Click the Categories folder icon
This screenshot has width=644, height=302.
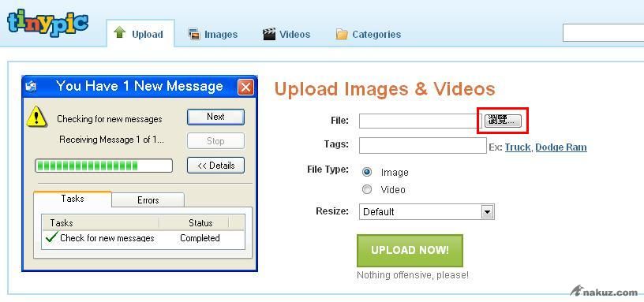(342, 34)
